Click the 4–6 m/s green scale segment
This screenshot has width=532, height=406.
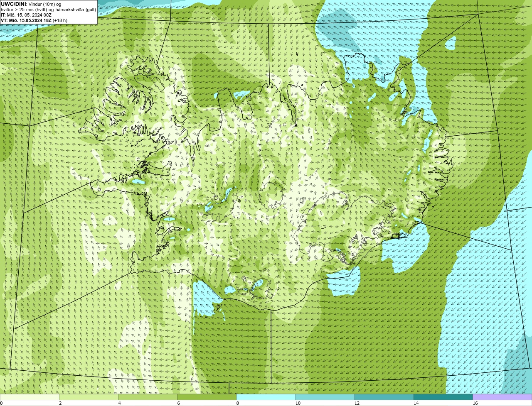coord(148,397)
